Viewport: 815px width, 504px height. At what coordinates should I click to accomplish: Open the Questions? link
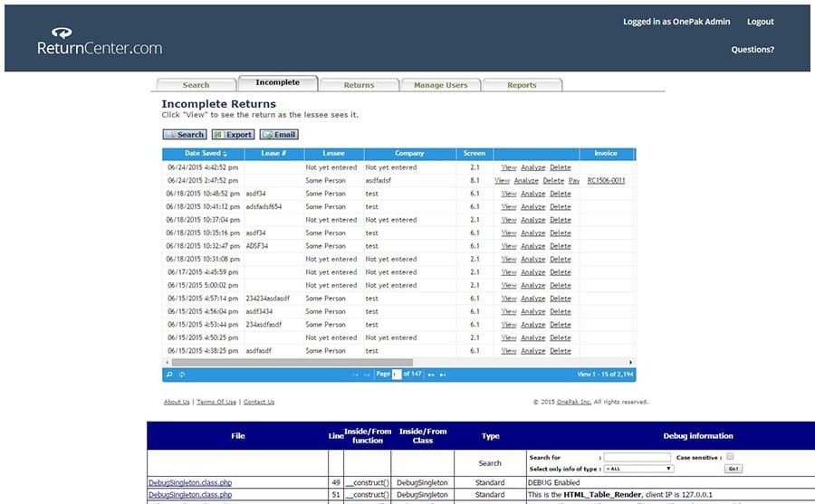[753, 50]
